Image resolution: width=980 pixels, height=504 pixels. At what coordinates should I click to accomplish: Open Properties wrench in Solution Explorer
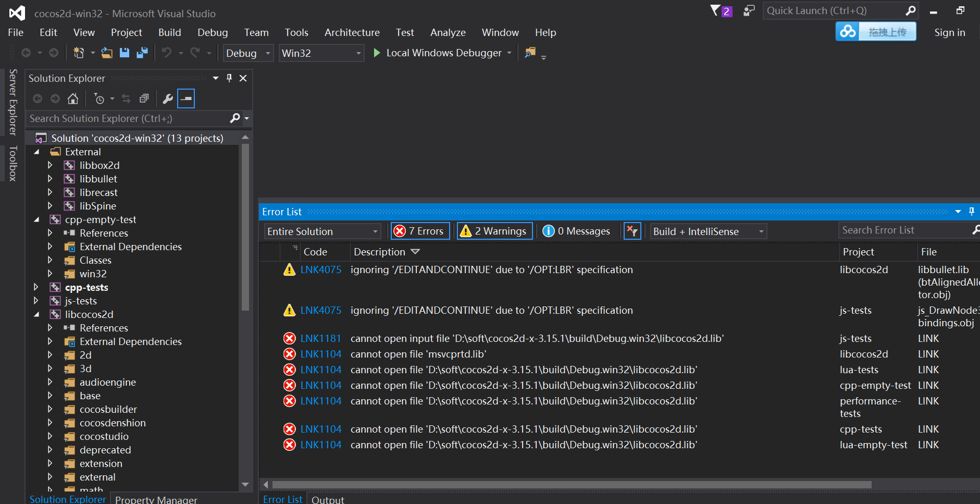[168, 99]
